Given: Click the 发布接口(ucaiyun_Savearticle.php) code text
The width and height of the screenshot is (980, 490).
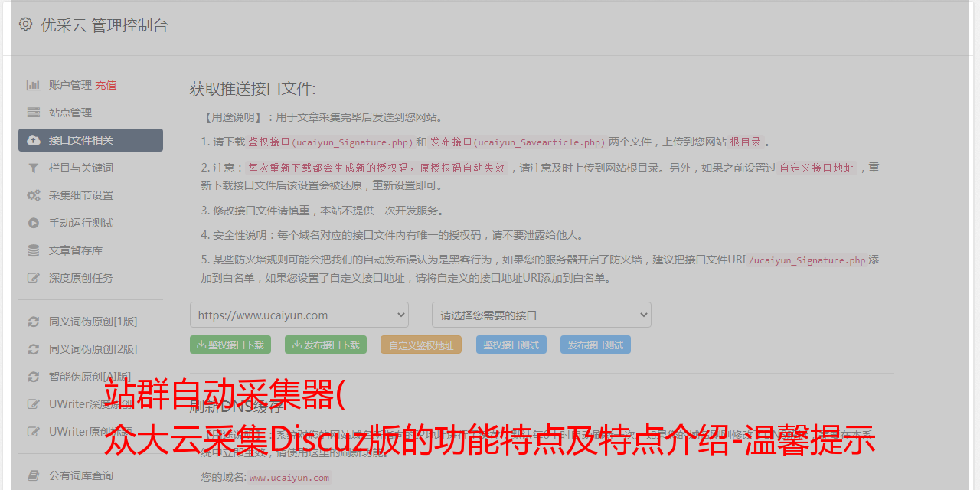Looking at the screenshot, I should tap(518, 142).
